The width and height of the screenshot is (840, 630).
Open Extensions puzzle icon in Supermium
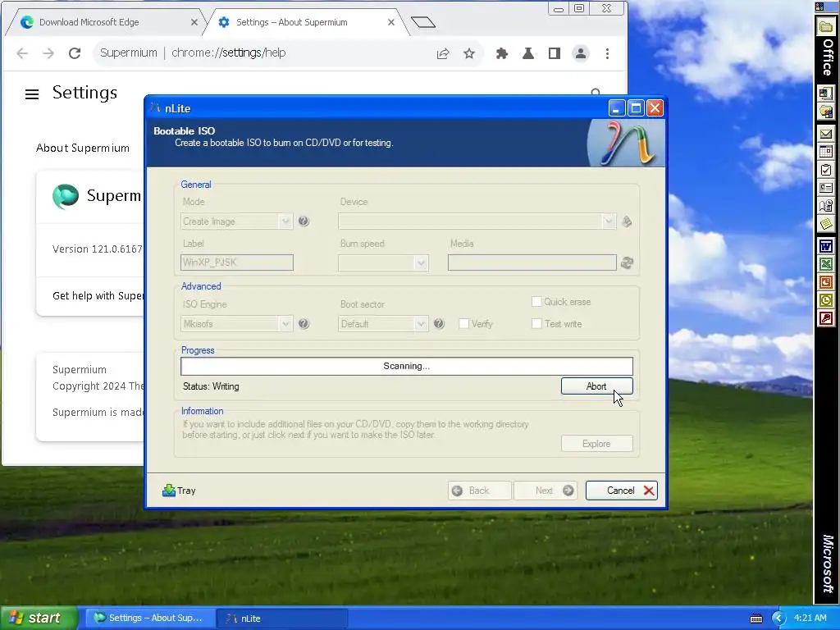tap(502, 53)
